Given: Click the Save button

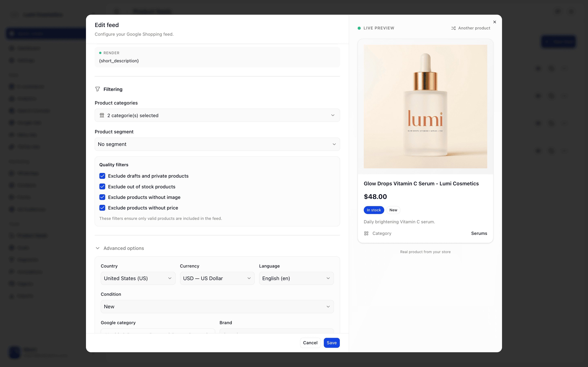Looking at the screenshot, I should [332, 343].
